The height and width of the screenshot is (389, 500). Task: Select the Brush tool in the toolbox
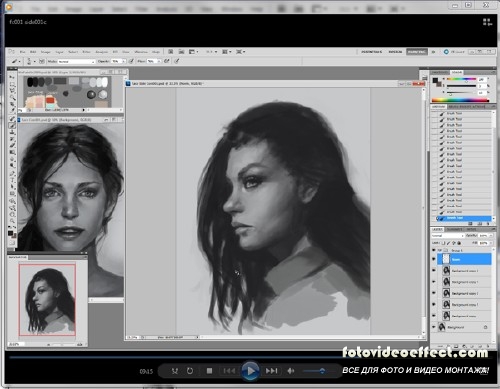(x=12, y=125)
